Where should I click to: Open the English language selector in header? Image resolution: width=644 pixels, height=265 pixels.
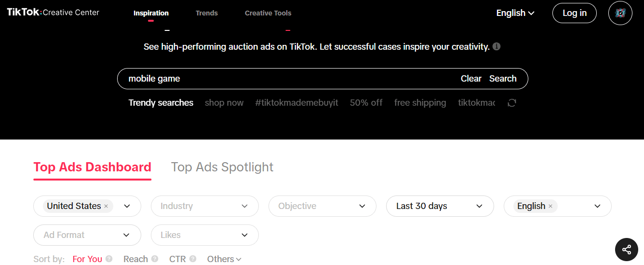click(x=515, y=13)
